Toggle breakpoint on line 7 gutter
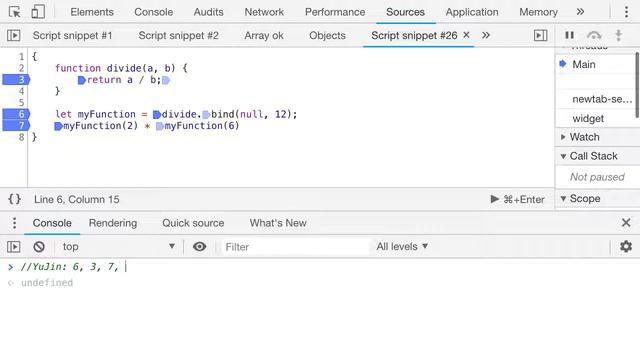640x360 pixels. tap(16, 125)
